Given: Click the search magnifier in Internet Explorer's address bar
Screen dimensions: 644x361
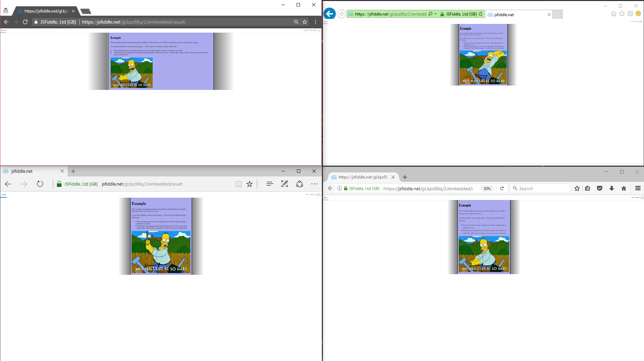Looking at the screenshot, I should tap(430, 14).
